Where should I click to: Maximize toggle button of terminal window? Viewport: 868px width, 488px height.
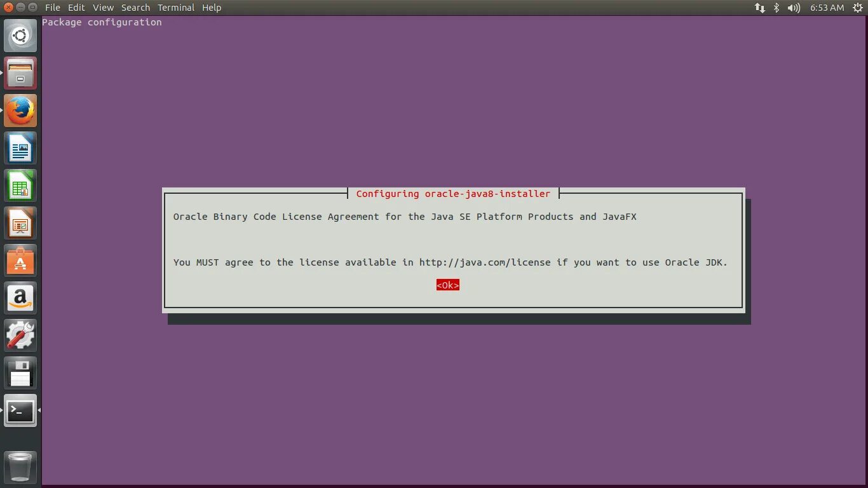(32, 7)
